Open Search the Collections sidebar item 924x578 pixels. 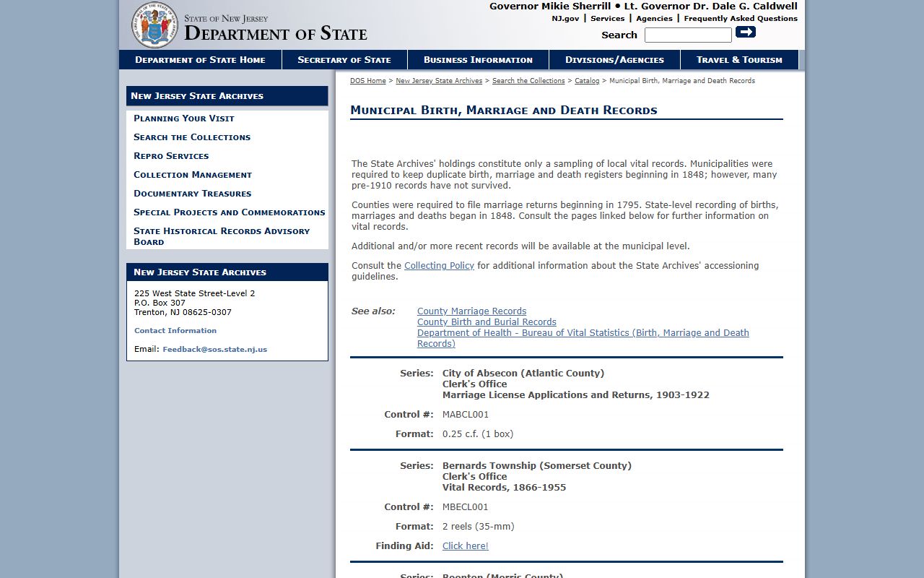[x=192, y=137]
